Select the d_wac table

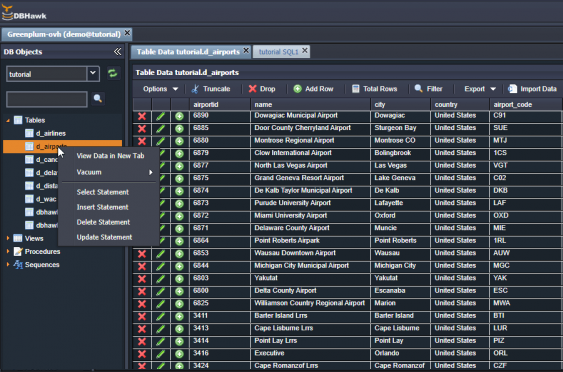coord(46,199)
